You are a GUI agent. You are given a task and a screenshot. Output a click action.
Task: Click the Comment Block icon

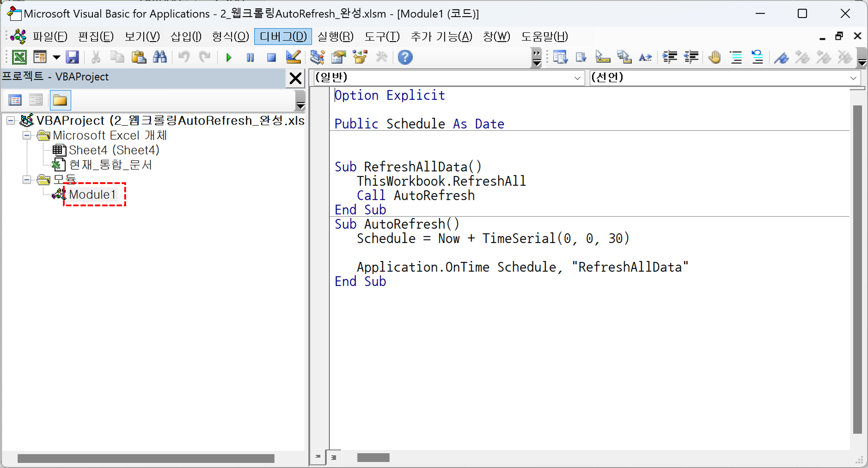(736, 57)
